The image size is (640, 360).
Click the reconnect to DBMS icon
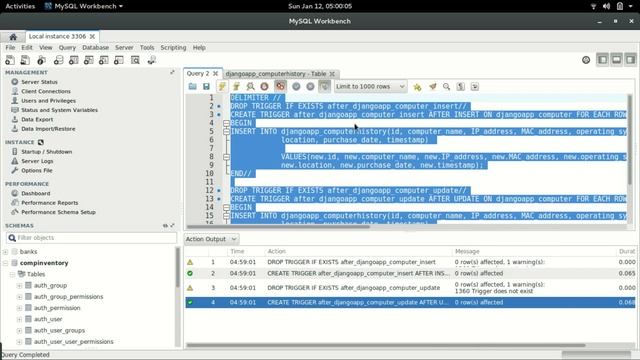point(151,60)
